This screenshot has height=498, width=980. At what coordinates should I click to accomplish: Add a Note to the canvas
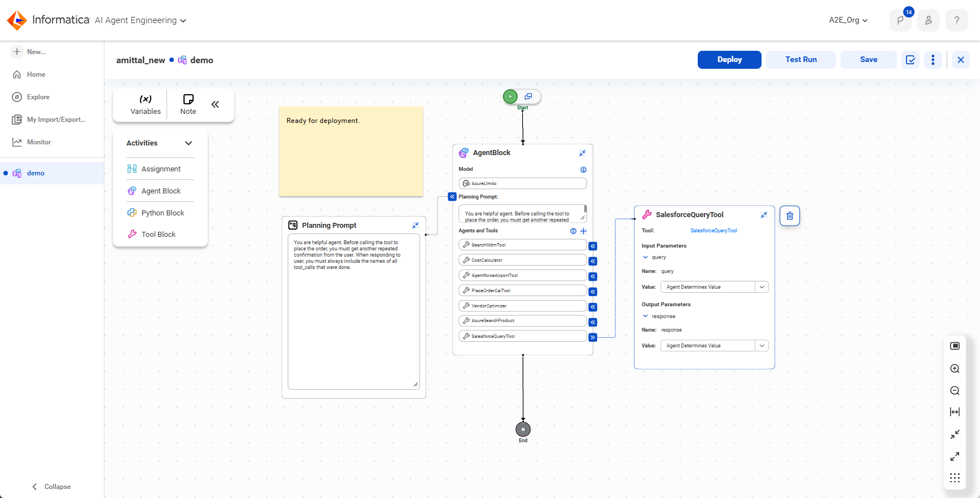click(x=188, y=104)
